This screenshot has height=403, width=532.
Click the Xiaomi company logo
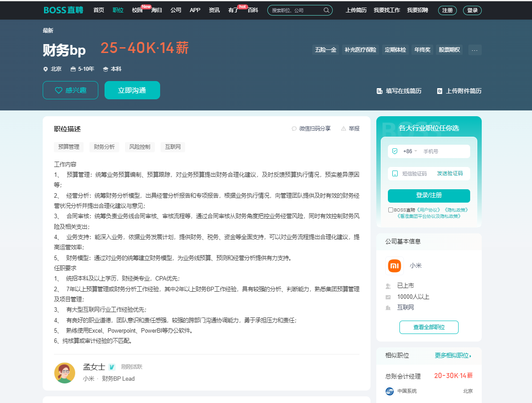pyautogui.click(x=395, y=266)
